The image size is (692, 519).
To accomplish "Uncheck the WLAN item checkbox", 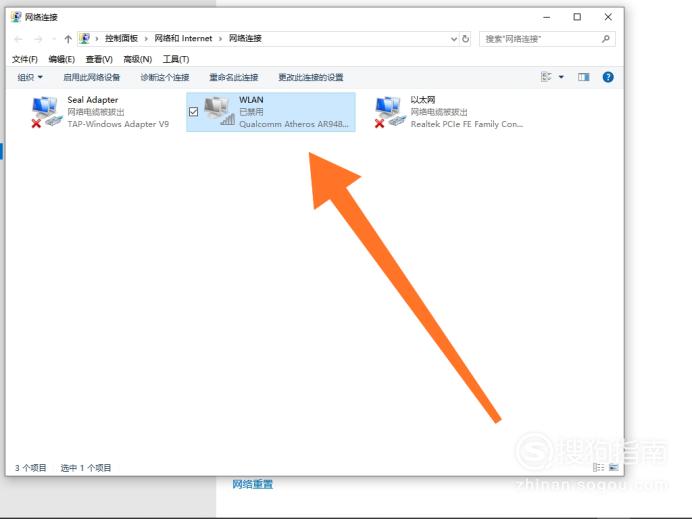I will pyautogui.click(x=194, y=111).
